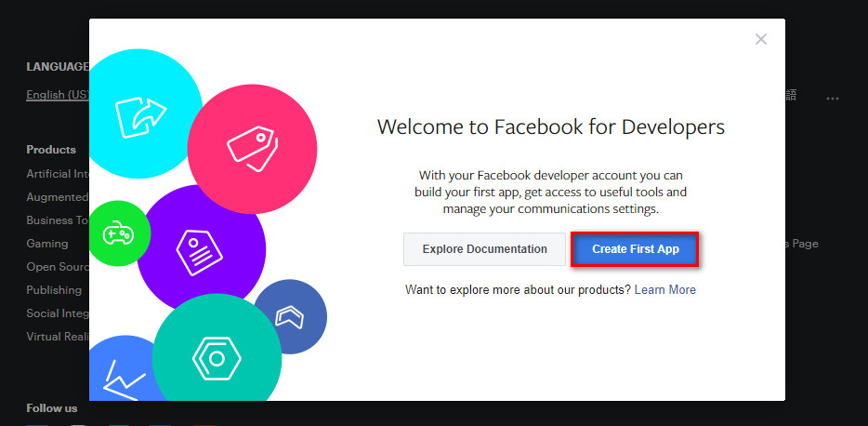Viewport: 868px width, 426px height.
Task: Click the hexagon nut icon in teal circle
Action: [x=217, y=359]
